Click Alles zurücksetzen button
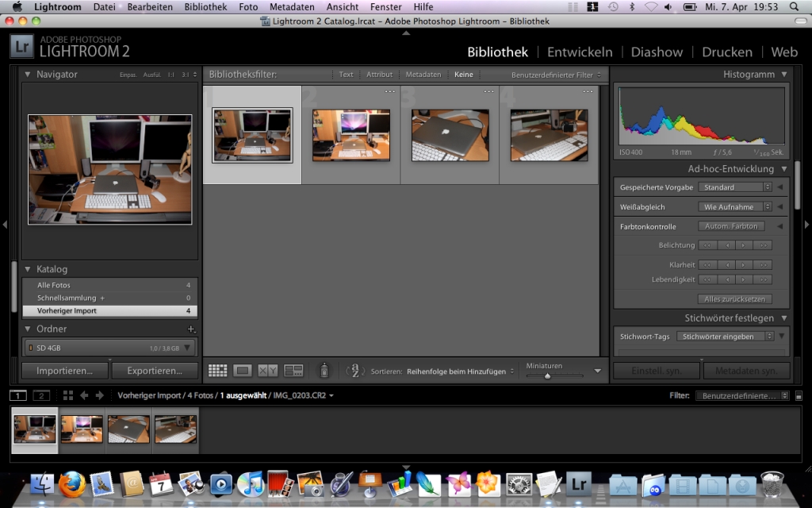 735,299
